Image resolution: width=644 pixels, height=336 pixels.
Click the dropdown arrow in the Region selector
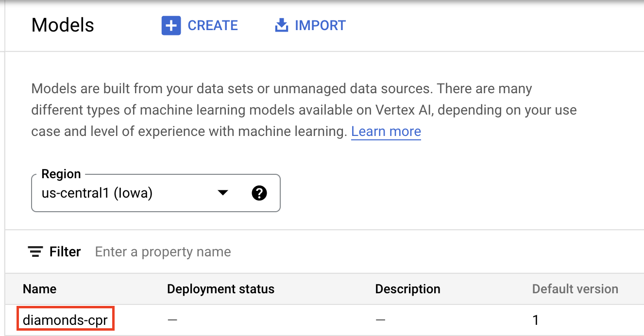tap(222, 193)
